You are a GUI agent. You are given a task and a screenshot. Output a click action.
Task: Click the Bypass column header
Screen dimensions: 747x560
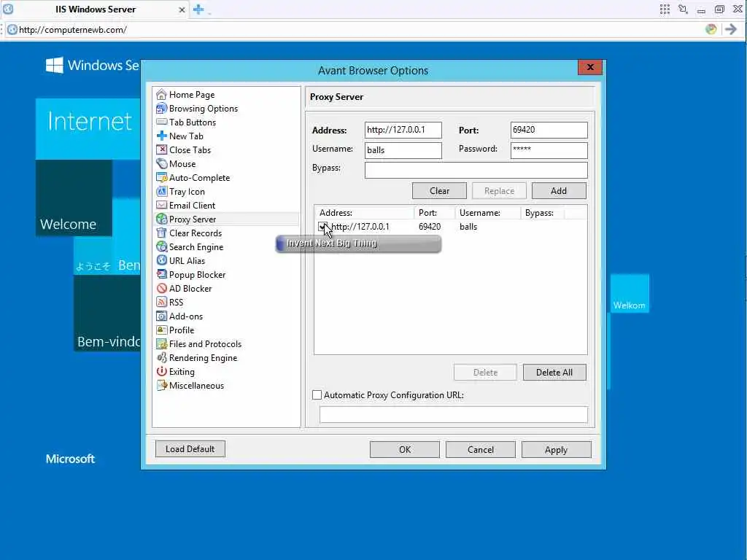pyautogui.click(x=542, y=213)
